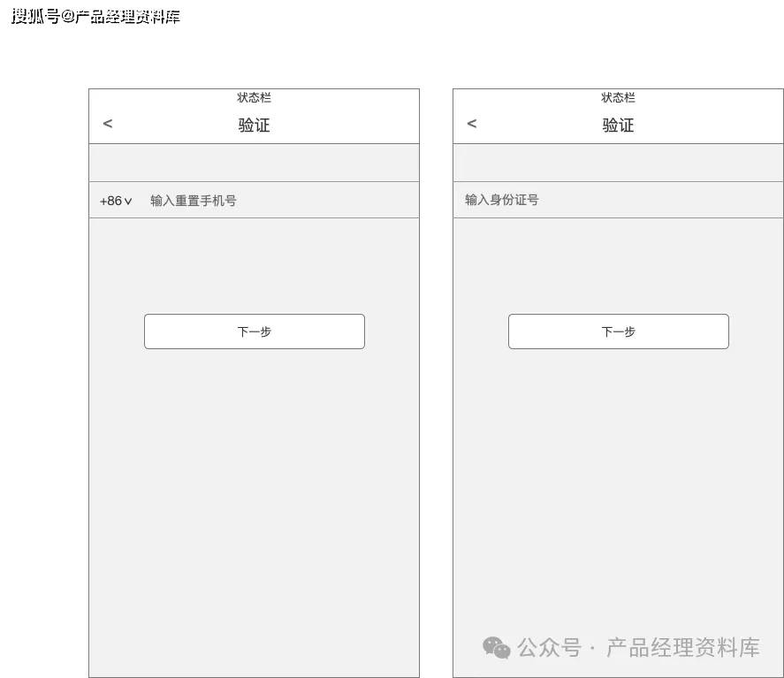Screen dimensions: 784x678
Task: Click the 公众号·产品经理资料库 watermark text
Action: pos(636,647)
